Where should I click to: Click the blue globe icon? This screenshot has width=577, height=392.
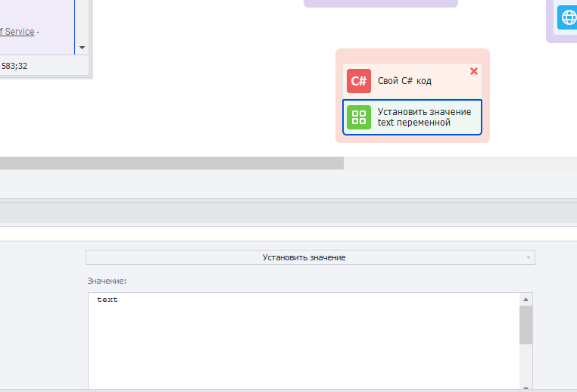(x=567, y=17)
